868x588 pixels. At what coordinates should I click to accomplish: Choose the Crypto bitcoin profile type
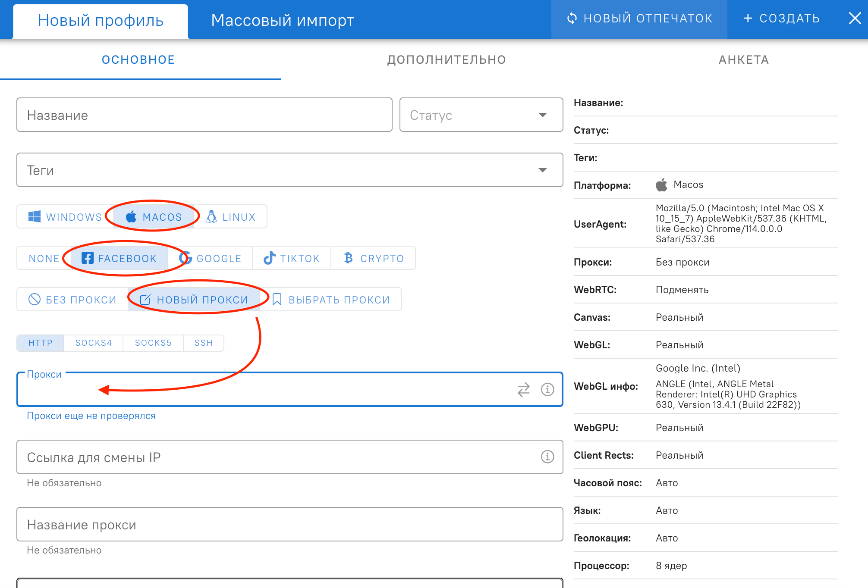(374, 258)
